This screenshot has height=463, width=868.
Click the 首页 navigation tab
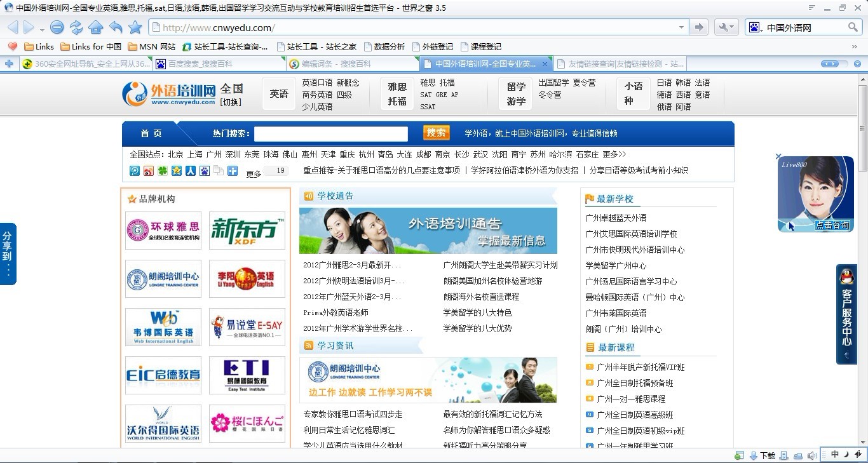pyautogui.click(x=151, y=133)
